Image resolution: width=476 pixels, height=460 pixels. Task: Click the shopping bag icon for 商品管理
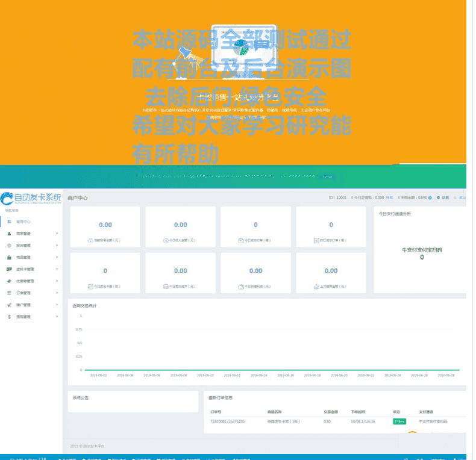point(9,257)
